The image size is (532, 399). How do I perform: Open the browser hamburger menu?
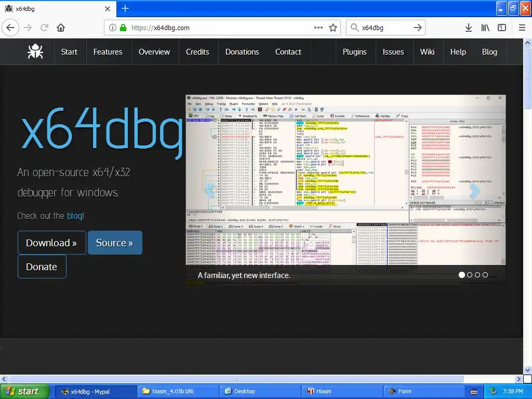pos(522,28)
